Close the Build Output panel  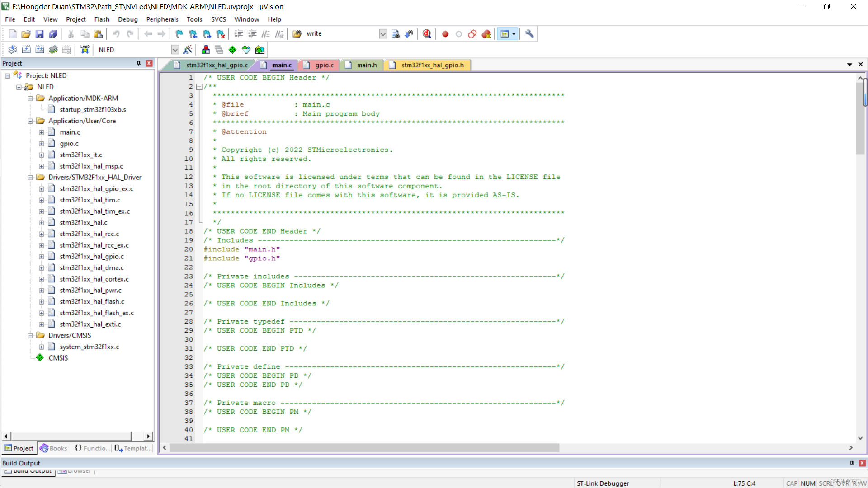[x=862, y=463]
